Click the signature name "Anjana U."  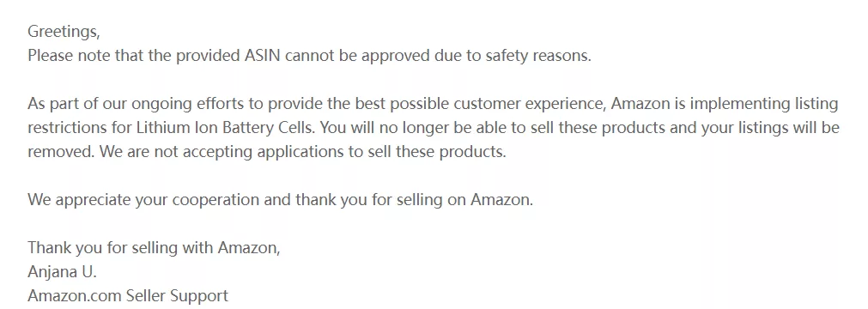tap(62, 272)
